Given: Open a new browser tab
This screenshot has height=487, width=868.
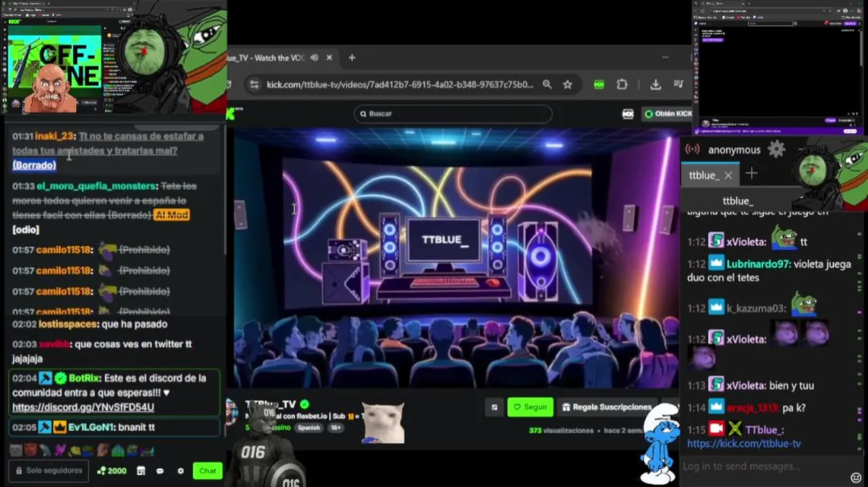Looking at the screenshot, I should point(352,57).
